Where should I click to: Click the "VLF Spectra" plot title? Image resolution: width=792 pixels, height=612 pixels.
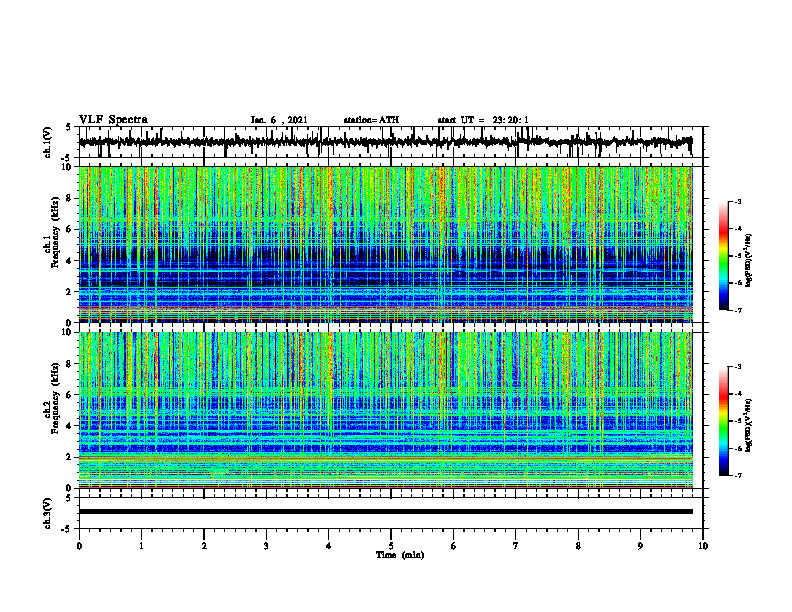tap(113, 120)
